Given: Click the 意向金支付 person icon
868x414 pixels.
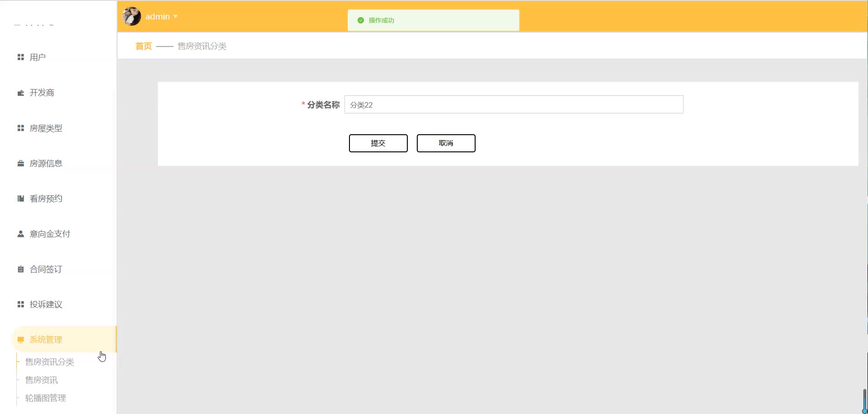Looking at the screenshot, I should (x=20, y=234).
